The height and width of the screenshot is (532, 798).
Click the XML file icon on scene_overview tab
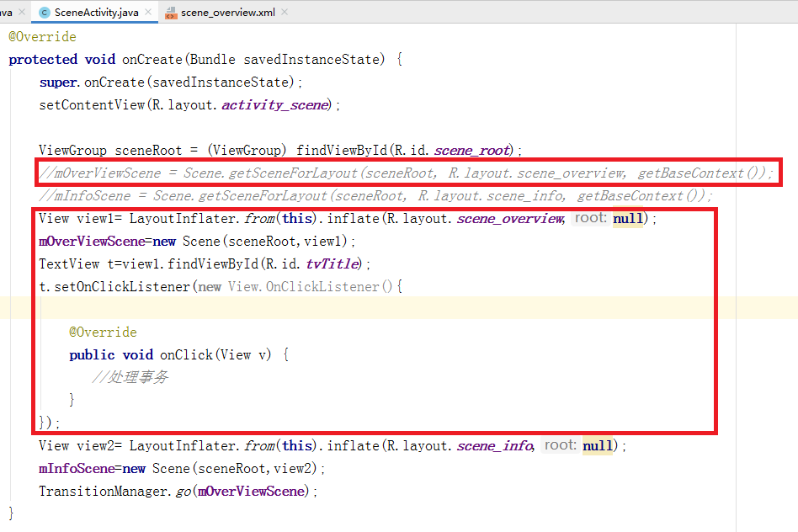pos(171,13)
